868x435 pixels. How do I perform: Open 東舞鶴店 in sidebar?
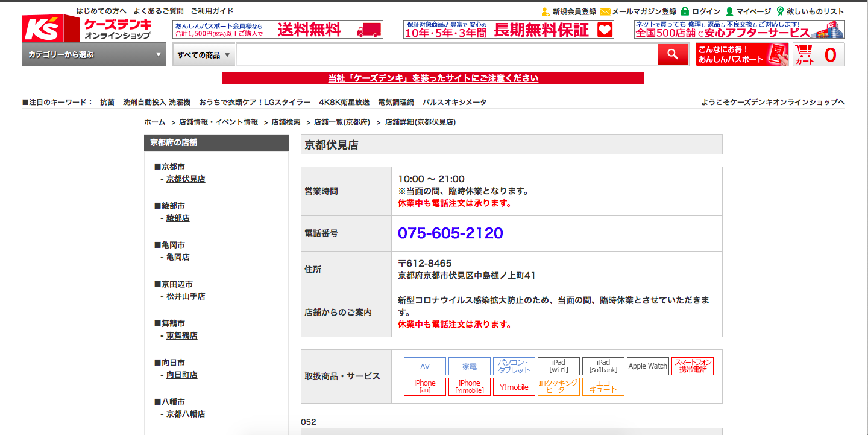182,335
